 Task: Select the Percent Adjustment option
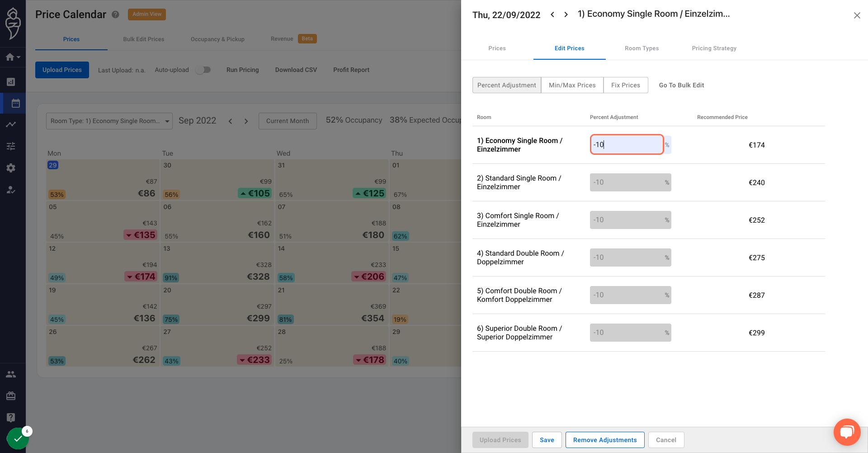click(x=507, y=85)
